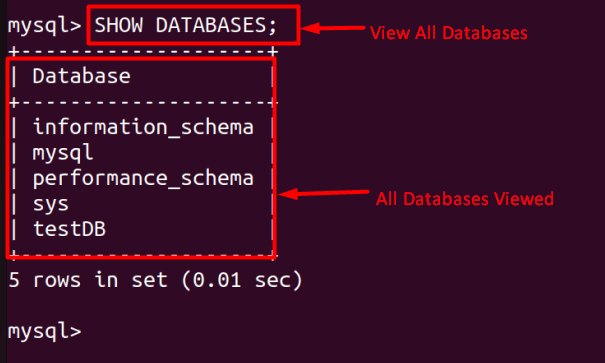Click the SHOW DATABASES; command text

click(x=186, y=25)
